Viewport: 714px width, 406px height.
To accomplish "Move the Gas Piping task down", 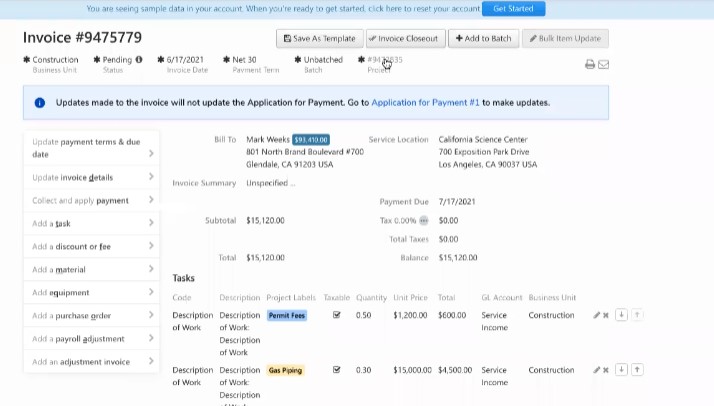I will pyautogui.click(x=621, y=370).
